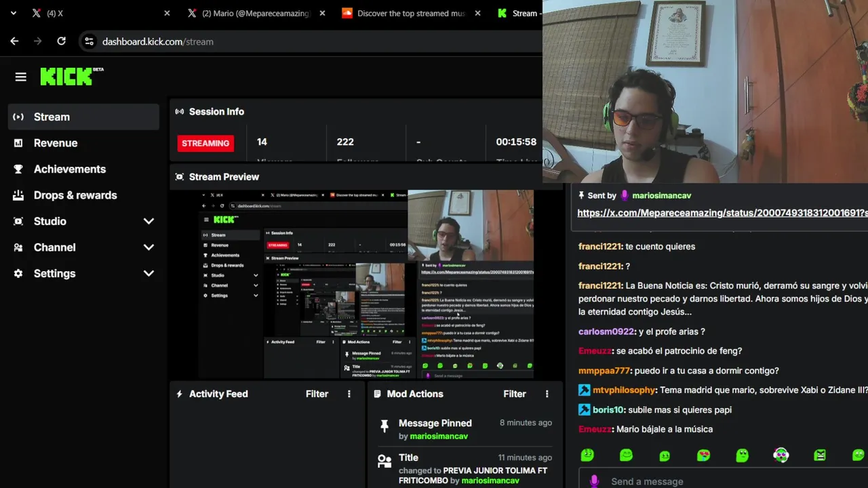Click the 00:15:58 time live value
This screenshot has height=488, width=868.
tap(516, 142)
